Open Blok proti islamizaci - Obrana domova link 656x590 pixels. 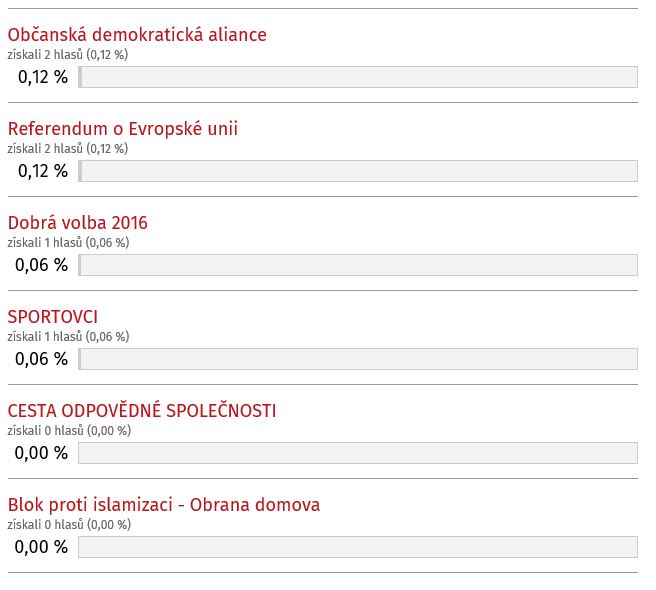point(164,505)
